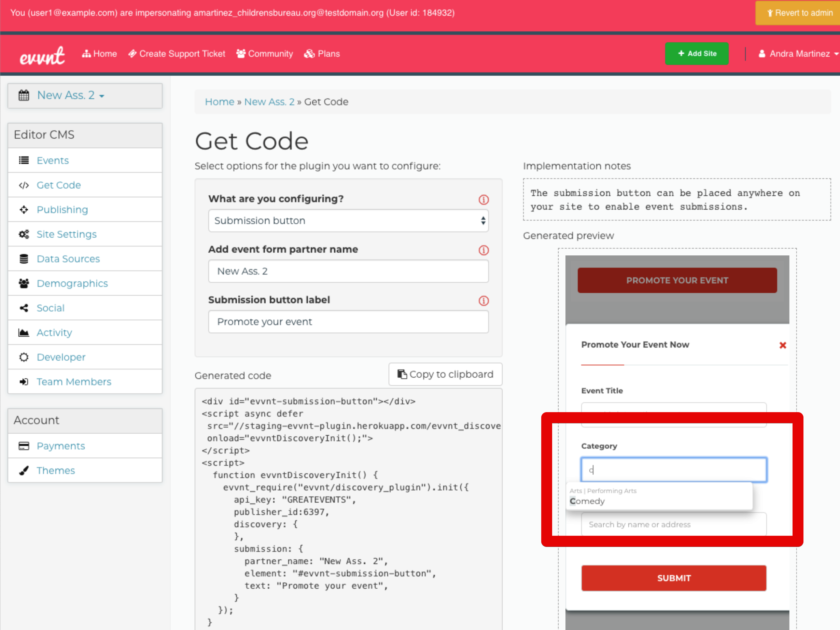Click the Publishing crosshair icon
This screenshot has width=840, height=630.
click(24, 210)
